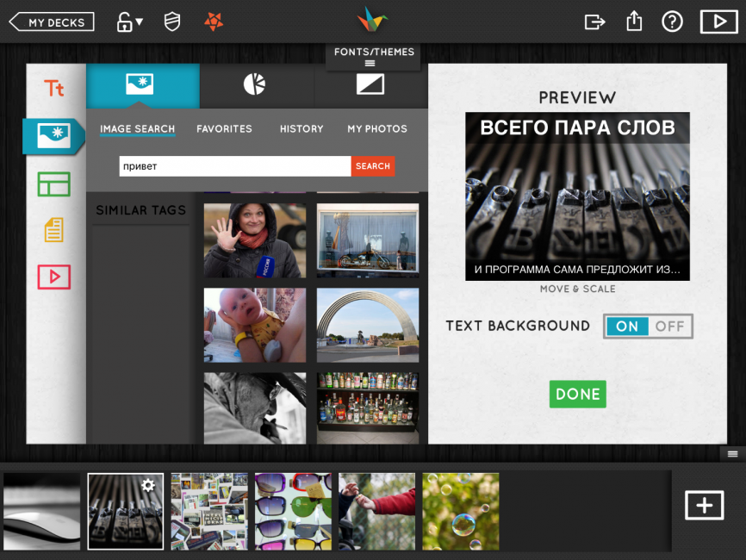The width and height of the screenshot is (746, 560).
Task: Expand the Fonts/Themes drawer
Action: click(x=374, y=57)
